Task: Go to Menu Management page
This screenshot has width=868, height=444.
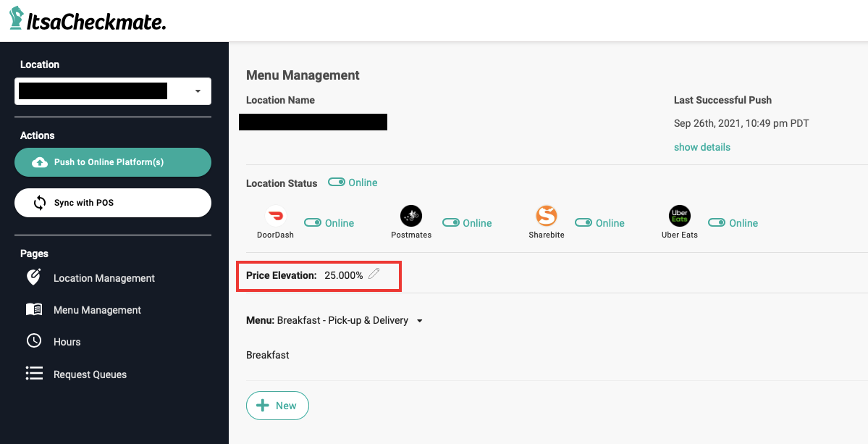Action: (x=97, y=310)
